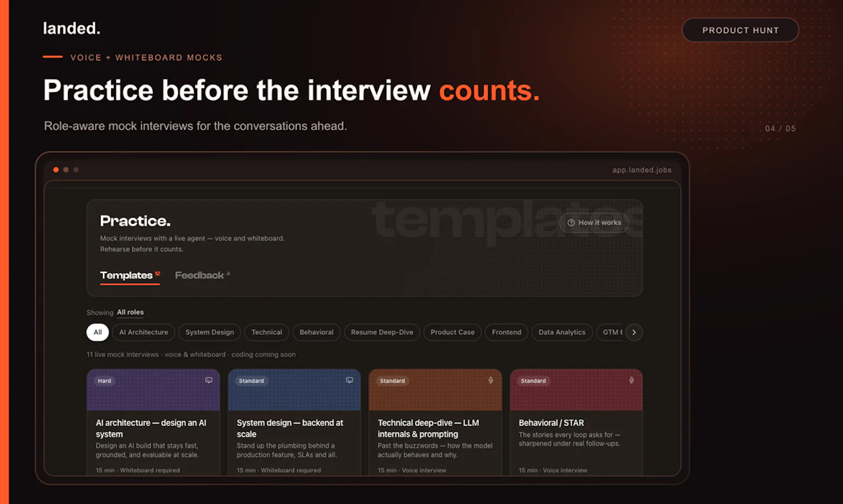Click the 'Practice before the interview counts.' headline

click(291, 90)
